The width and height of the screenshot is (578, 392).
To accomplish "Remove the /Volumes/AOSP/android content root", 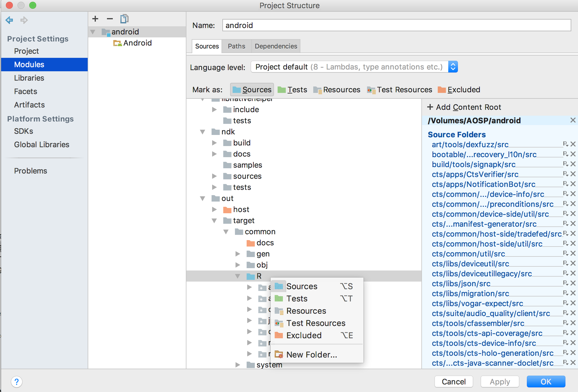I will (x=573, y=120).
